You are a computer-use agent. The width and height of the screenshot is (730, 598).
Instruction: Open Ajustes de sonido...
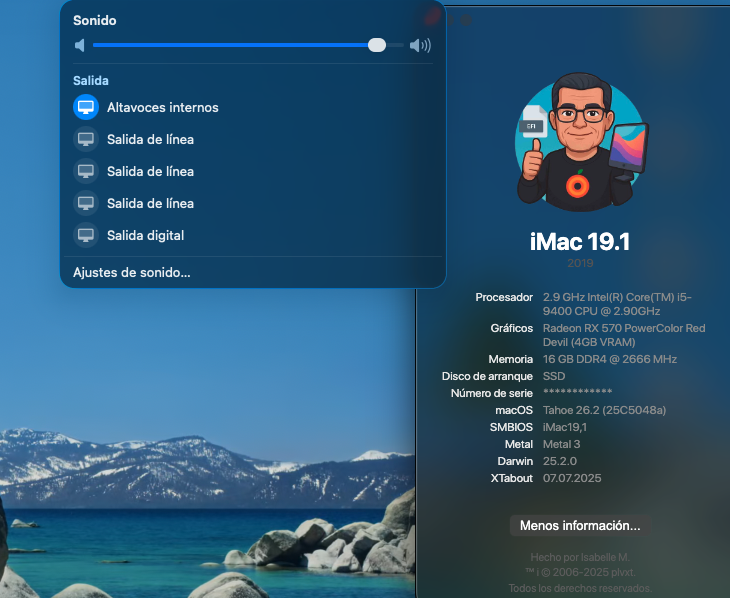(132, 272)
